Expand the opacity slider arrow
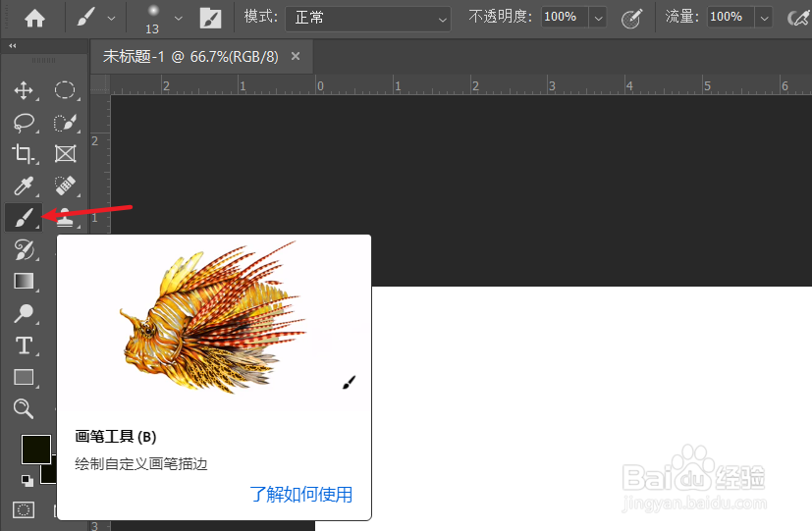The width and height of the screenshot is (812, 531). pos(598,18)
